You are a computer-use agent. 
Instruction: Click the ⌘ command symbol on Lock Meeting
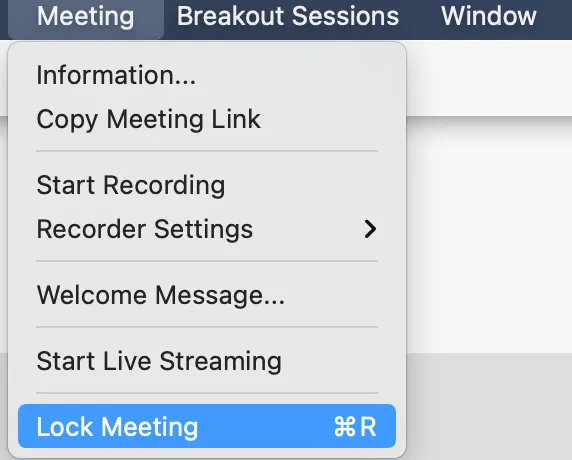pyautogui.click(x=345, y=426)
